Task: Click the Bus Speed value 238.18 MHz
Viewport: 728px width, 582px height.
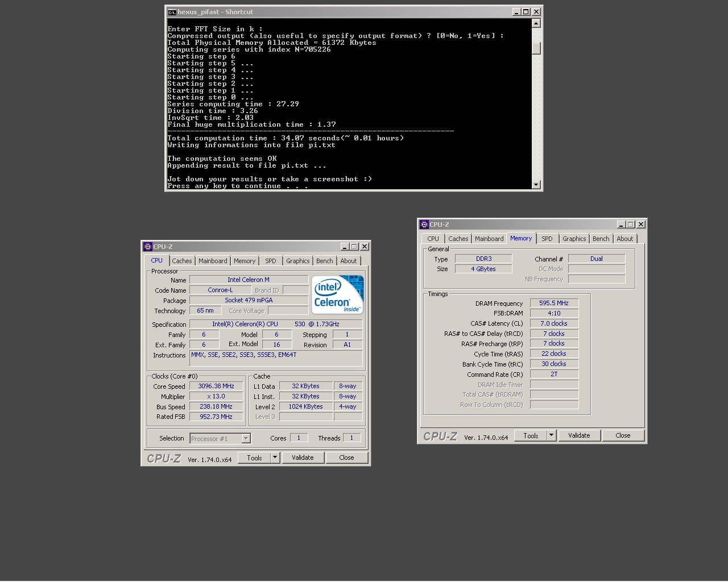Action: pyautogui.click(x=216, y=406)
